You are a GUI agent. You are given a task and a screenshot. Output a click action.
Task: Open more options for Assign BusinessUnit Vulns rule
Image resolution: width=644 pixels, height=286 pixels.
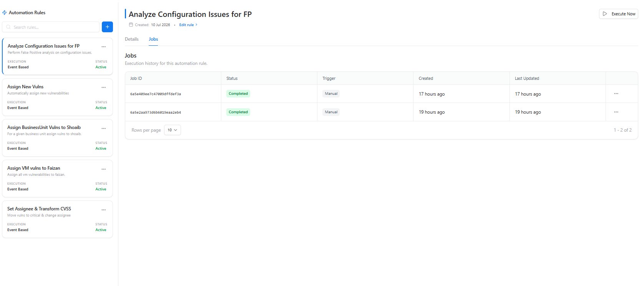click(x=103, y=128)
